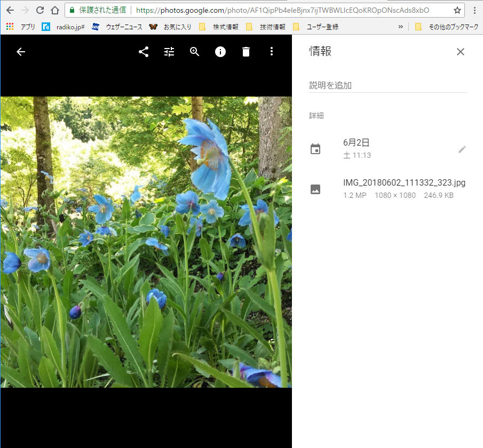Click the IMG_20180602_111332_323.jpg filename
Image resolution: width=483 pixels, height=448 pixels.
pos(404,183)
